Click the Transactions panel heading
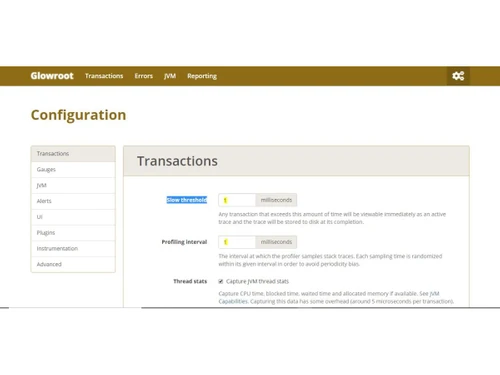This screenshot has height=375, width=500. point(177,161)
